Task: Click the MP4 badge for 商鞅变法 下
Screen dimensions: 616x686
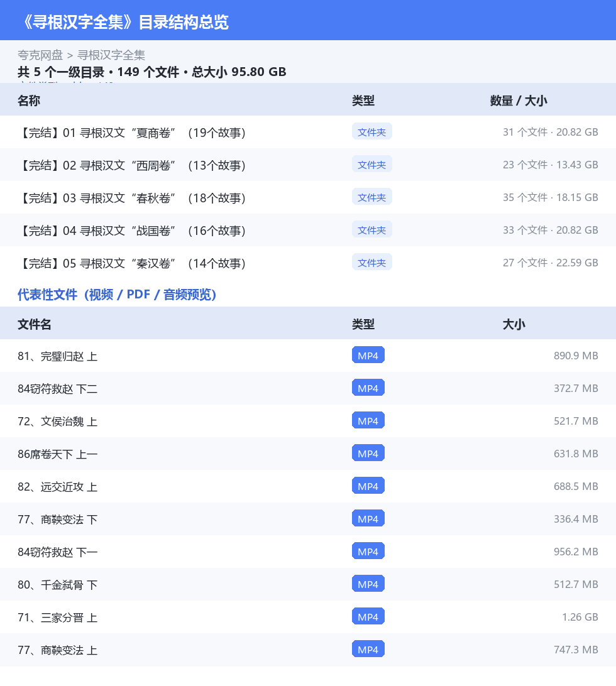Action: pyautogui.click(x=368, y=519)
